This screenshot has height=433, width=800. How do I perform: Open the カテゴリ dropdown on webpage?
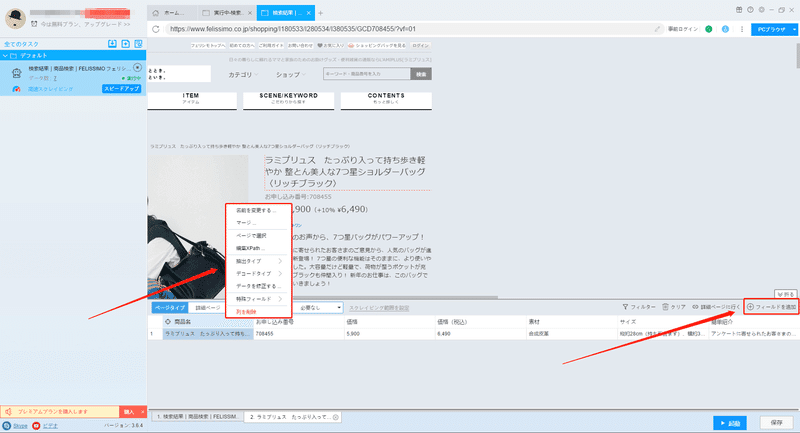243,74
